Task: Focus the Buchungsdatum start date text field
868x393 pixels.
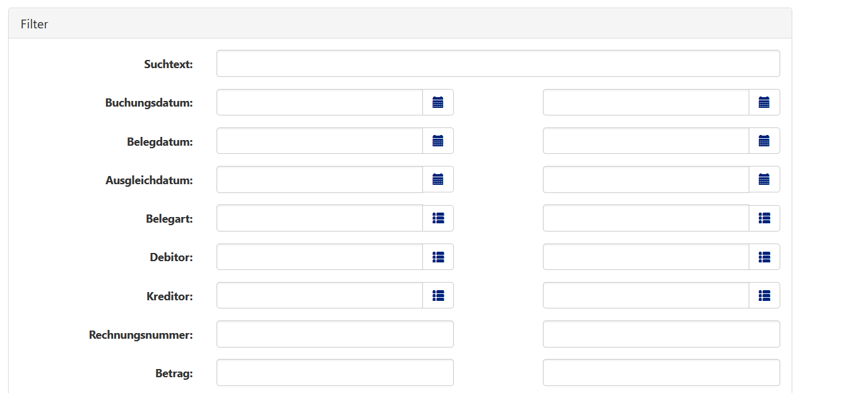Action: (319, 102)
